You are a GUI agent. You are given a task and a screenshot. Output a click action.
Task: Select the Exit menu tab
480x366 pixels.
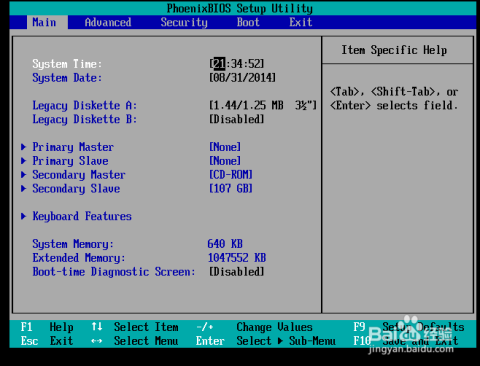(301, 22)
